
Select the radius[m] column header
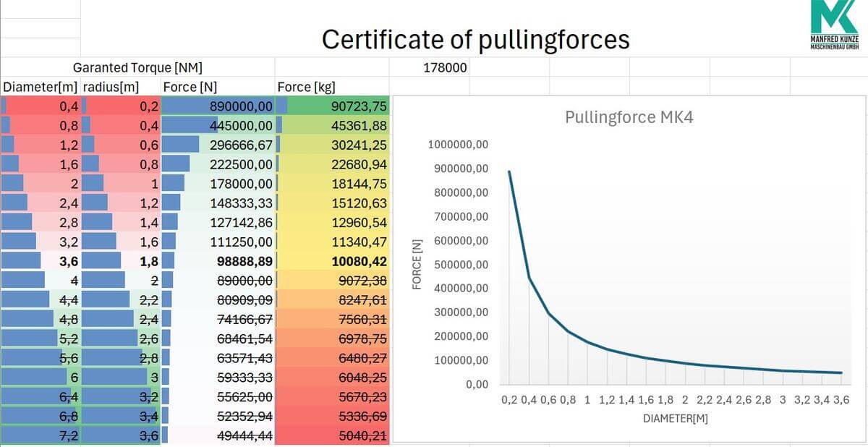click(120, 87)
